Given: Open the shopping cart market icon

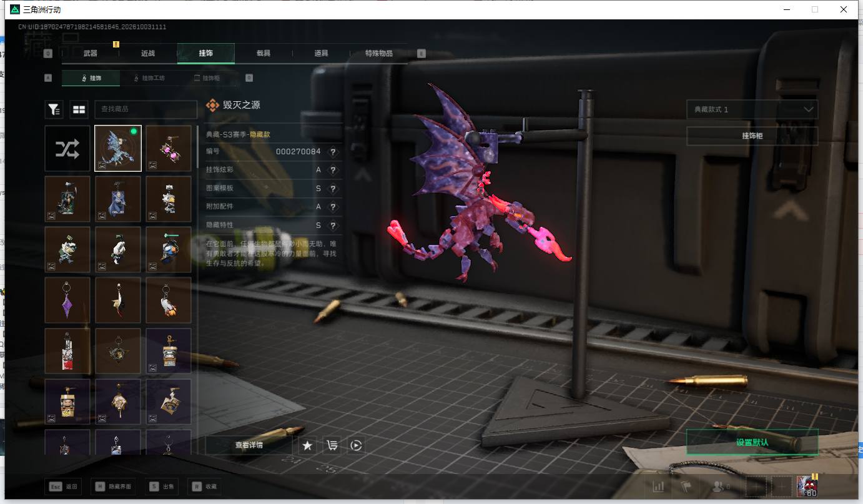Looking at the screenshot, I should 332,445.
